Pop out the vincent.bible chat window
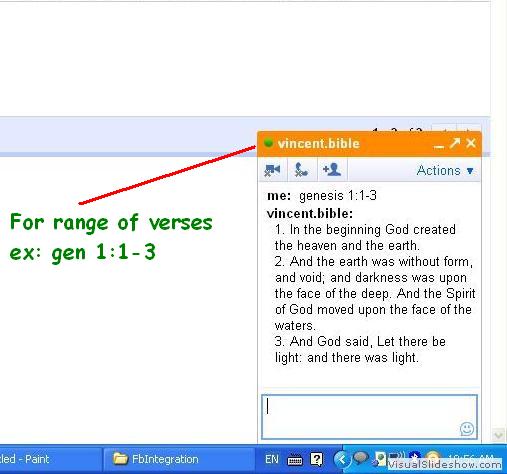The height and width of the screenshot is (474, 507). (454, 144)
